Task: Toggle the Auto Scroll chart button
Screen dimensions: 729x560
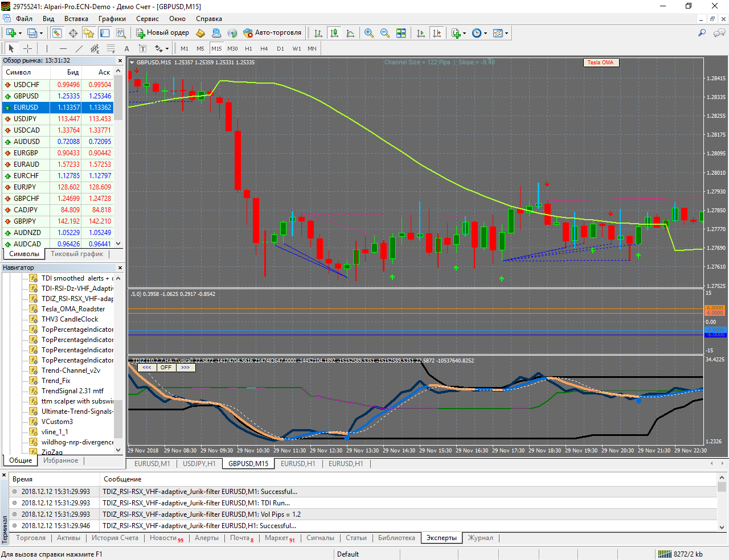Action: click(x=421, y=33)
